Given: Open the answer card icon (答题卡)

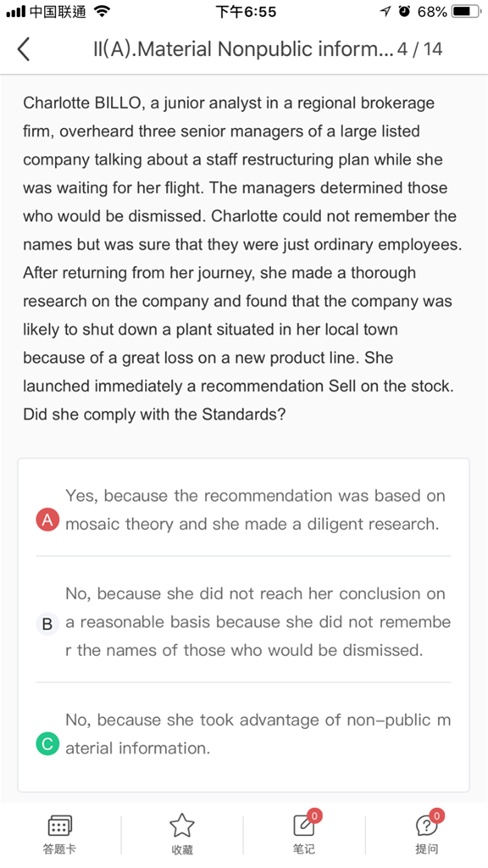Looking at the screenshot, I should (x=60, y=826).
